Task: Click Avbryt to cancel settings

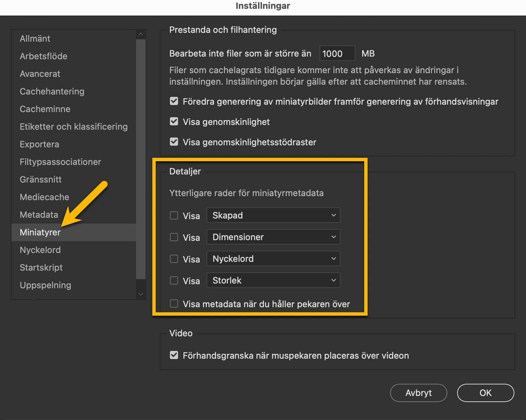Action: [418, 393]
